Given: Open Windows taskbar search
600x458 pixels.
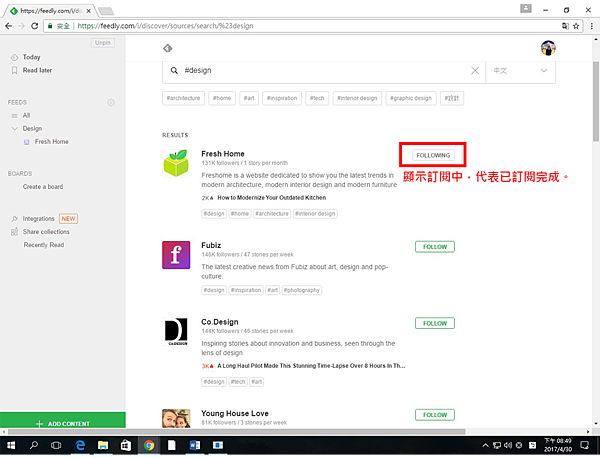Looking at the screenshot, I should pyautogui.click(x=34, y=445).
